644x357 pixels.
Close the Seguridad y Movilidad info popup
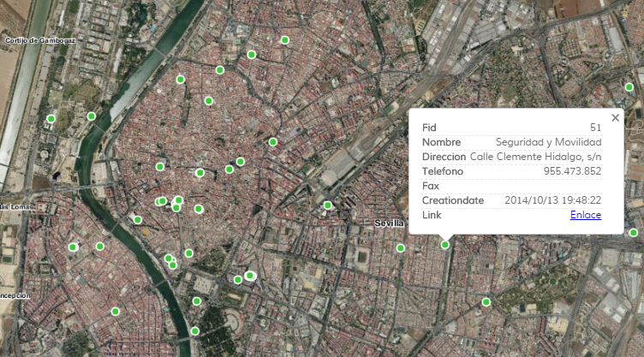pyautogui.click(x=615, y=118)
